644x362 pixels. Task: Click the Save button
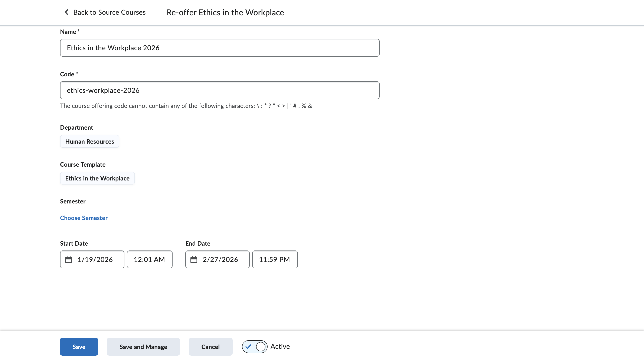tap(79, 347)
